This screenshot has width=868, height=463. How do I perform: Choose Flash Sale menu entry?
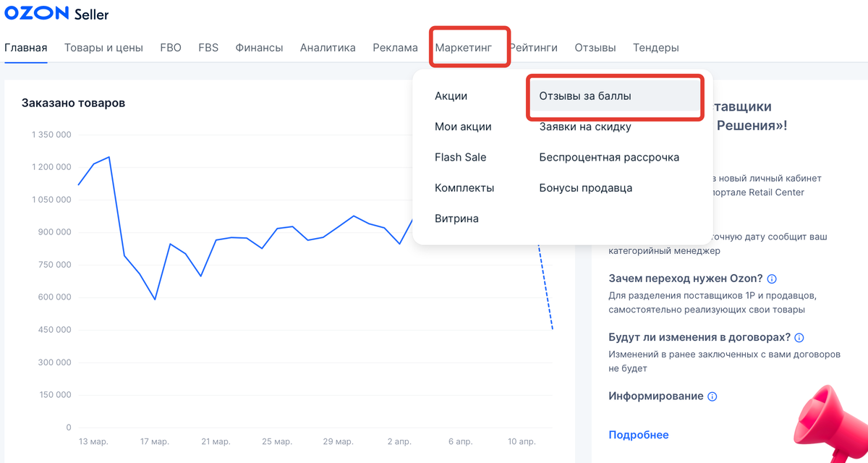pyautogui.click(x=461, y=157)
